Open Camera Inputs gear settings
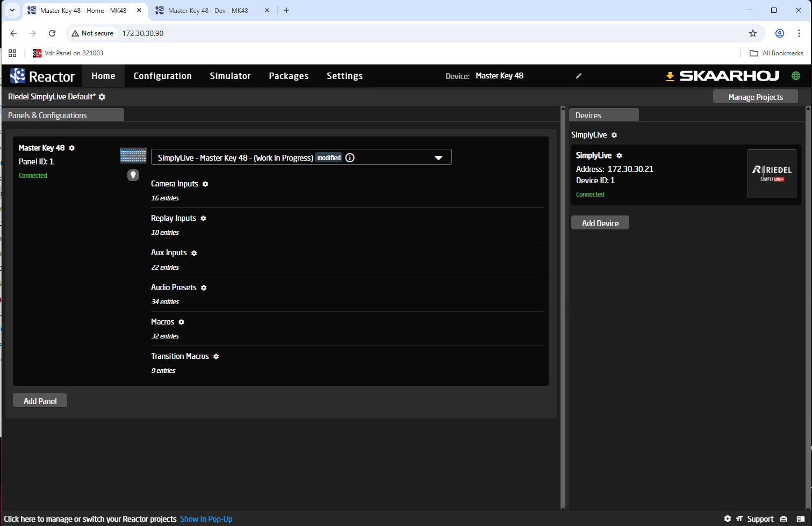The width and height of the screenshot is (812, 526). coord(205,184)
